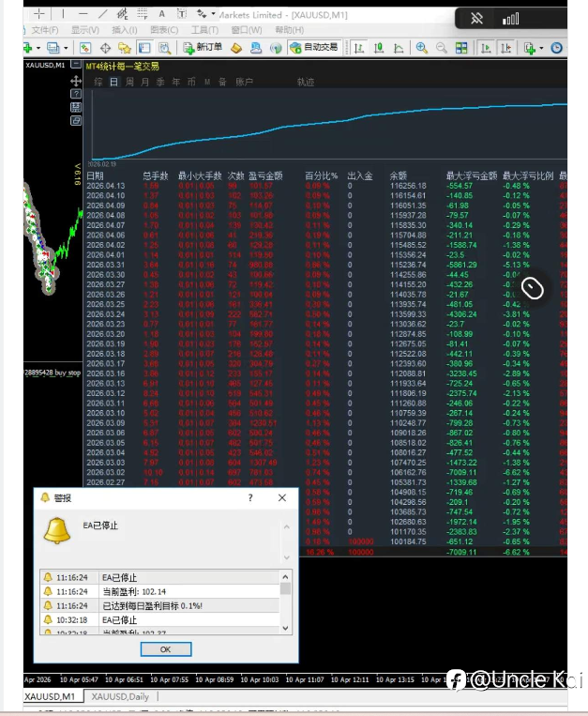Image resolution: width=588 pixels, height=716 pixels.
Task: Tile the chart windows
Action: 461,48
